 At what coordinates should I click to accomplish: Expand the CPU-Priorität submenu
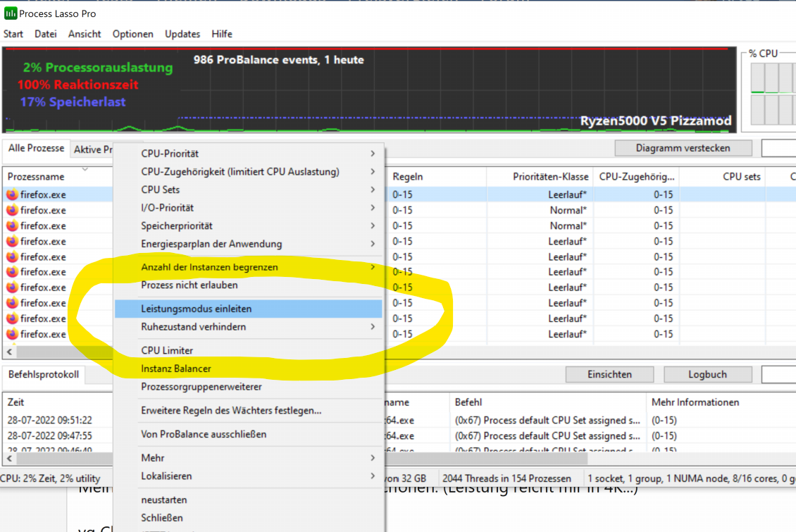pos(249,154)
